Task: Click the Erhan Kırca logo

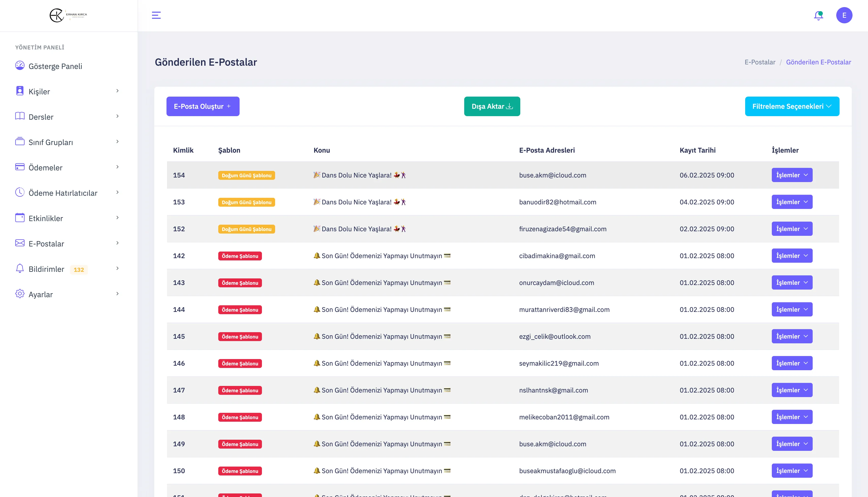Action: click(68, 15)
